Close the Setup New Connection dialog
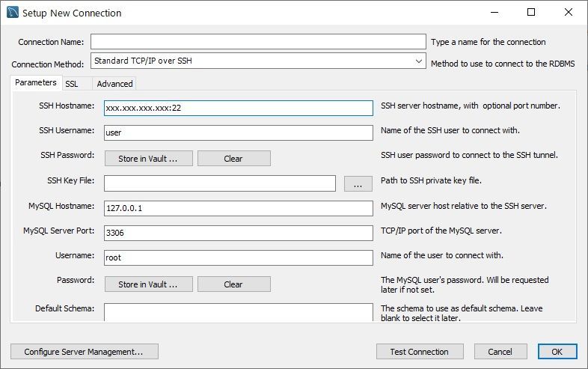Screen dimensions: 588x369 tap(569, 13)
